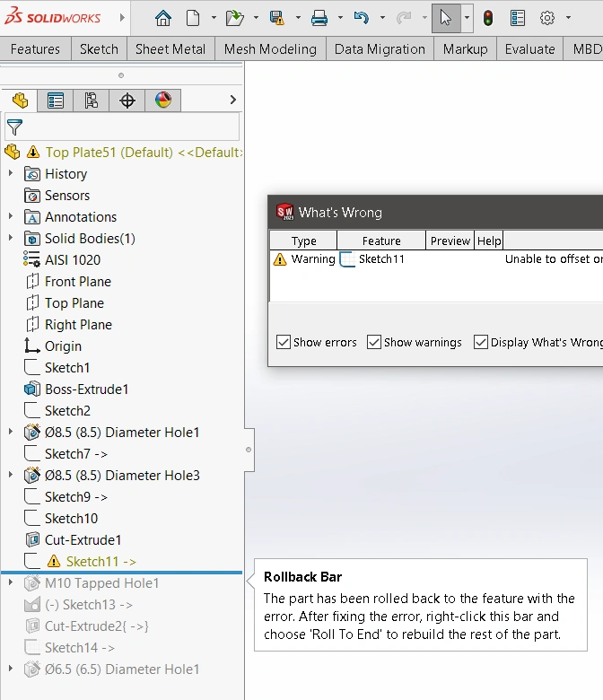
Task: Open File Properties list icon
Action: click(517, 18)
